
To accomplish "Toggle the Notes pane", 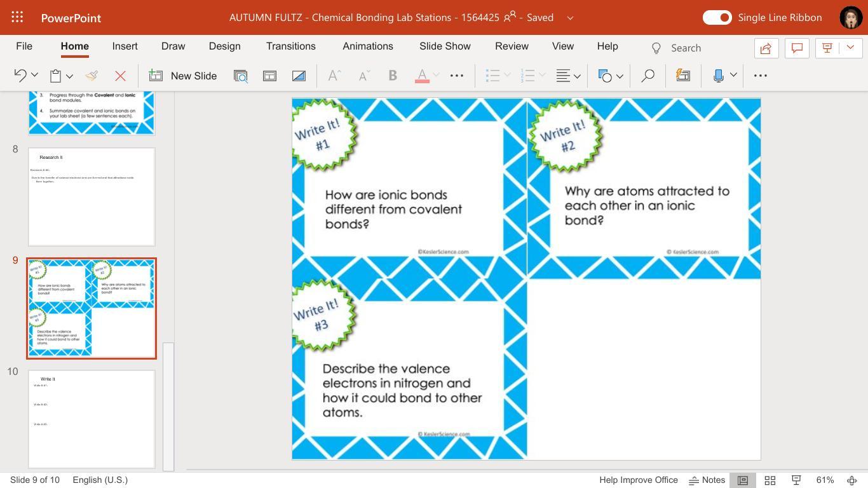I will point(707,480).
